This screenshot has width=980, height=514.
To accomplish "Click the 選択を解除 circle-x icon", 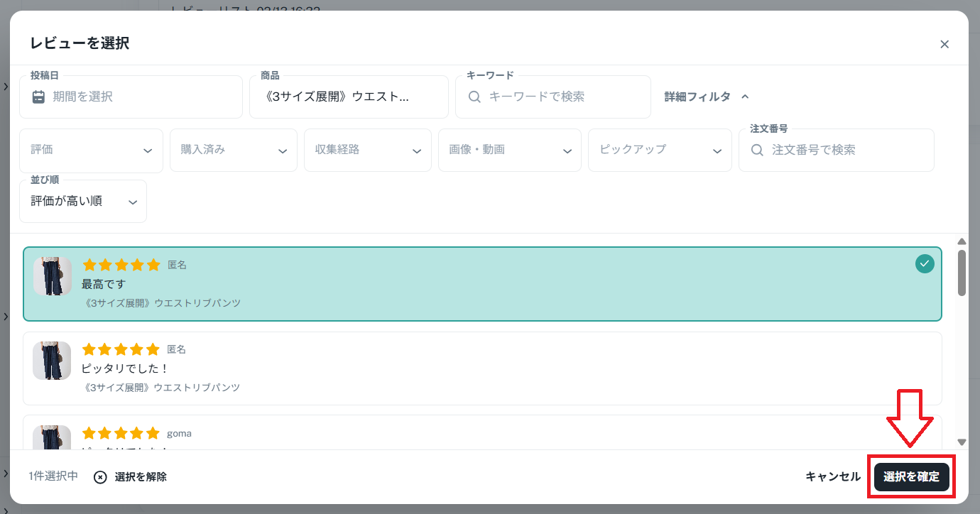I will pyautogui.click(x=101, y=477).
